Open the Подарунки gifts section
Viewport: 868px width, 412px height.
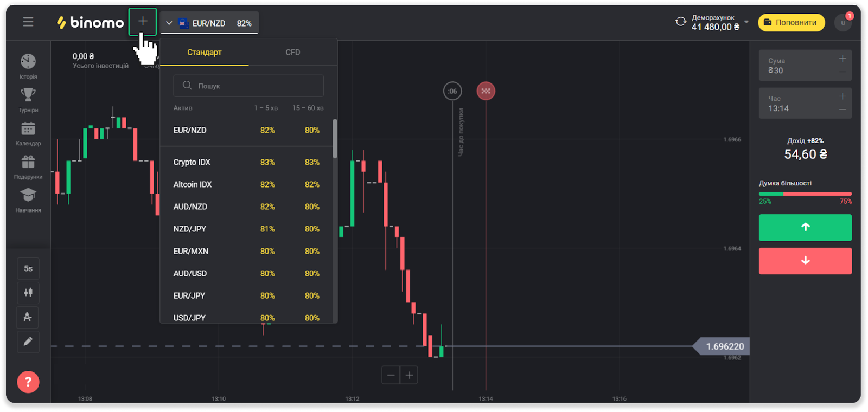coord(28,166)
